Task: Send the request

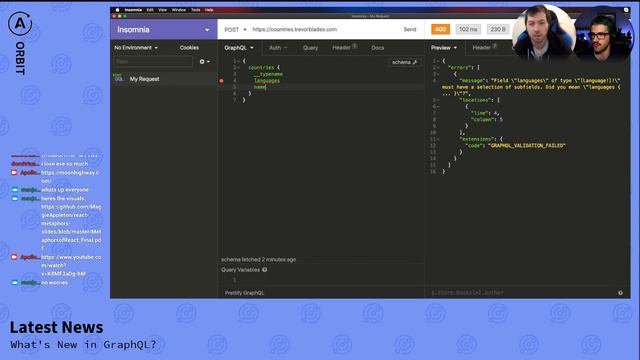Action: [410, 29]
